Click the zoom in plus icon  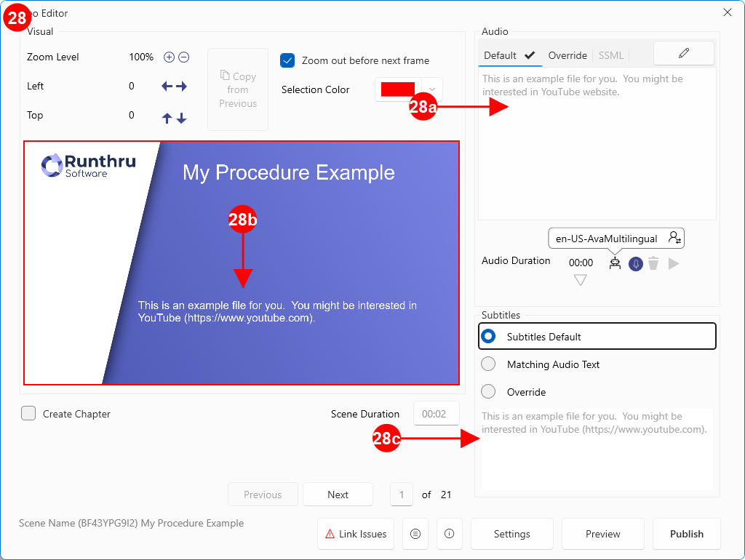[x=169, y=57]
